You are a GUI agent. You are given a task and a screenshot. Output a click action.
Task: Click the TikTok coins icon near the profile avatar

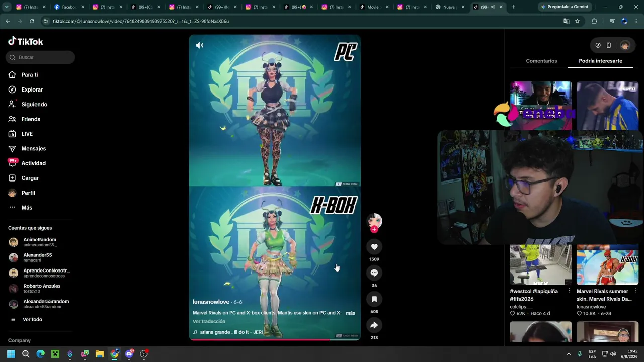click(598, 45)
